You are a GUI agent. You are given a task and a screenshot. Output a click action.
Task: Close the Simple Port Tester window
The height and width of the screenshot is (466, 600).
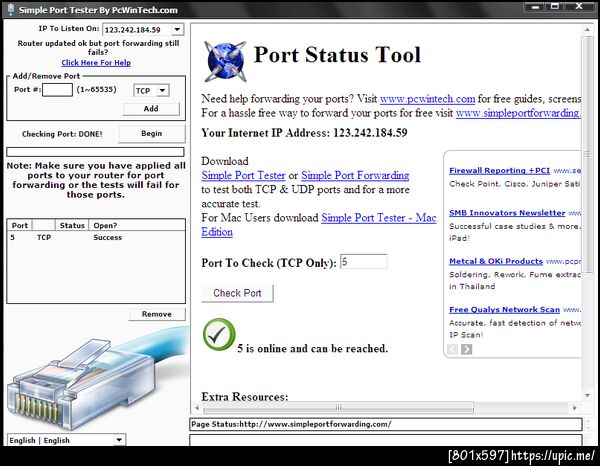(x=579, y=7)
